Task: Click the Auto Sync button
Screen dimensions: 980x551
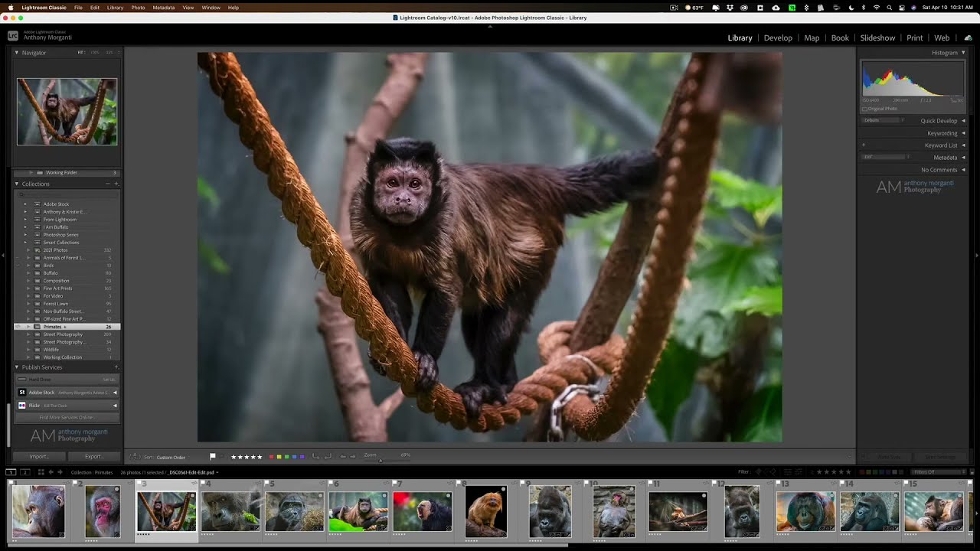Action: (888, 457)
